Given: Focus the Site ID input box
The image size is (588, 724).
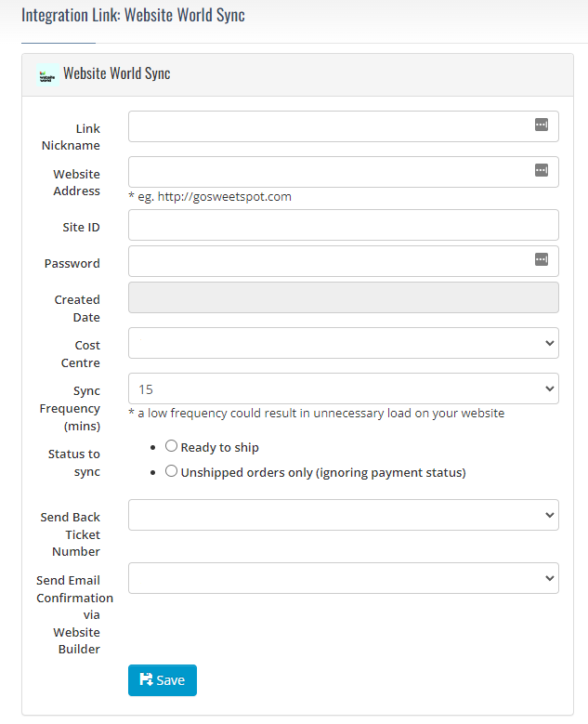Looking at the screenshot, I should pyautogui.click(x=343, y=225).
